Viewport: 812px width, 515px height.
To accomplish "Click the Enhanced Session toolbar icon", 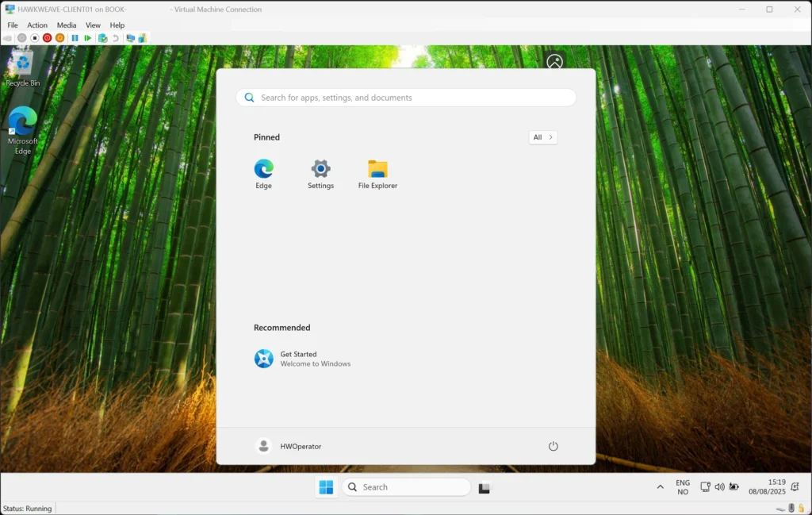I will 130,38.
